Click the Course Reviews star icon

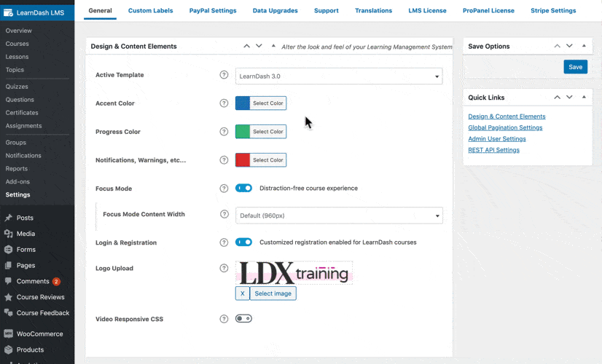click(x=8, y=297)
